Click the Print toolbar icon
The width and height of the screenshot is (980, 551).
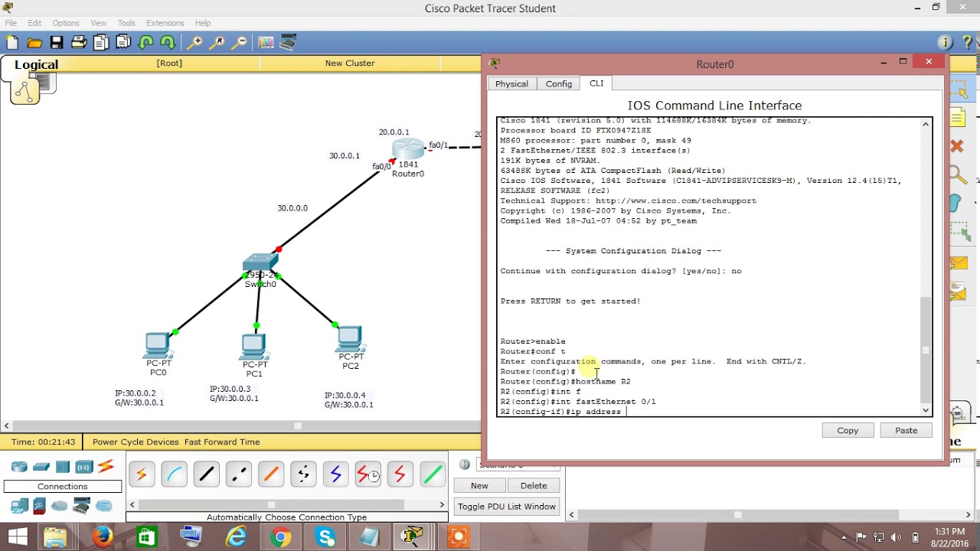click(79, 43)
